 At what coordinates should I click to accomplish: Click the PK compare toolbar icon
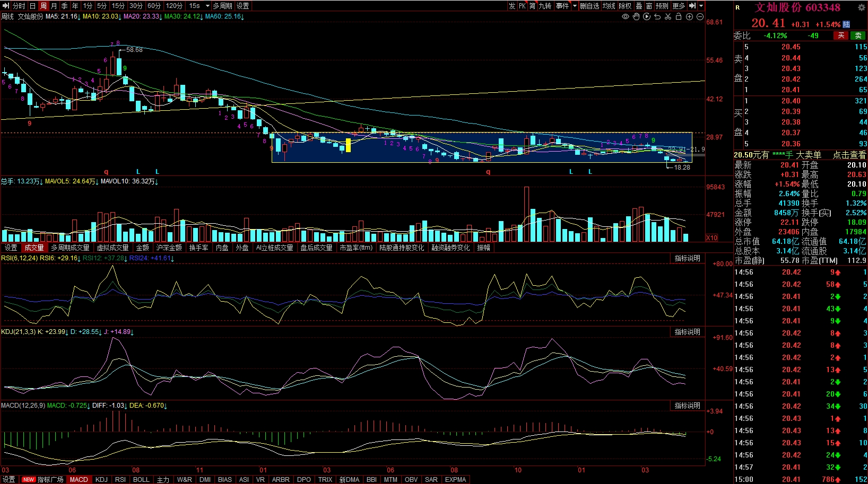coord(522,6)
